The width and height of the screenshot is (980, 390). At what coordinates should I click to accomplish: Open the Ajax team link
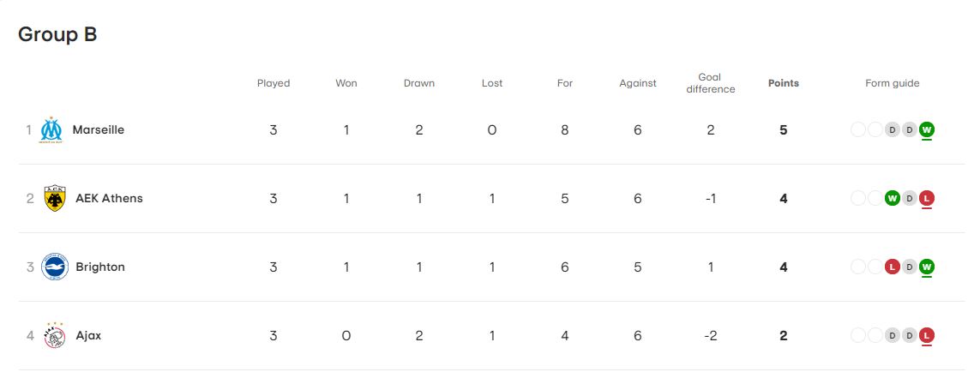pyautogui.click(x=88, y=336)
